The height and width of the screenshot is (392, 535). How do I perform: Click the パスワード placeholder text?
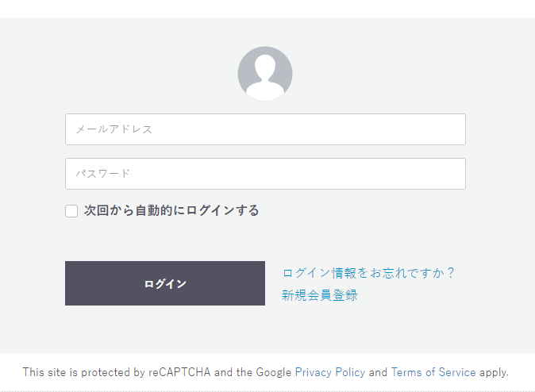(103, 174)
